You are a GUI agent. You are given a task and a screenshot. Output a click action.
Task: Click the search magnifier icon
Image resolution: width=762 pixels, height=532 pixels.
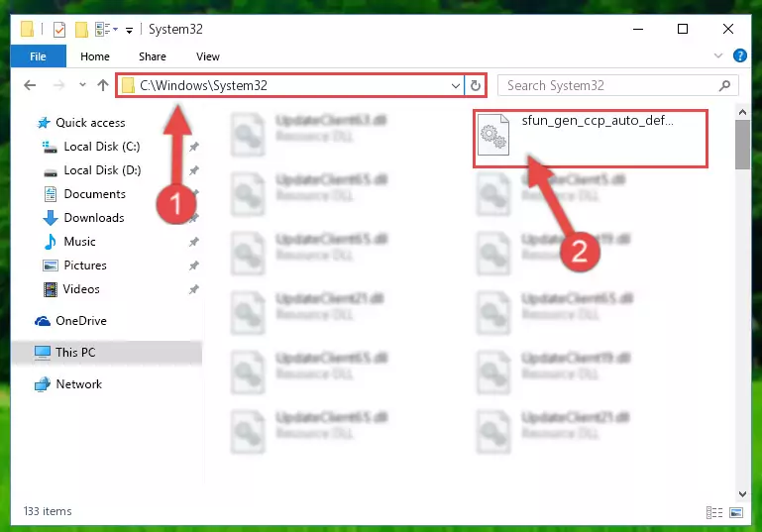tap(724, 85)
